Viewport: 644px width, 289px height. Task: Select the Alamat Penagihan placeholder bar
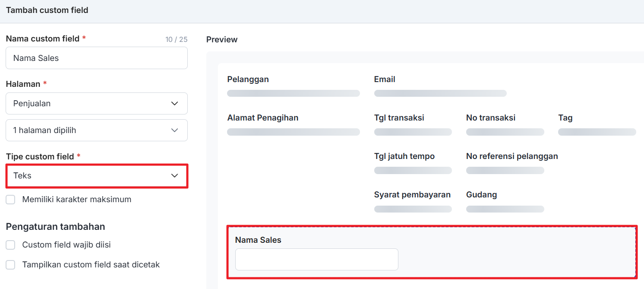(x=293, y=132)
